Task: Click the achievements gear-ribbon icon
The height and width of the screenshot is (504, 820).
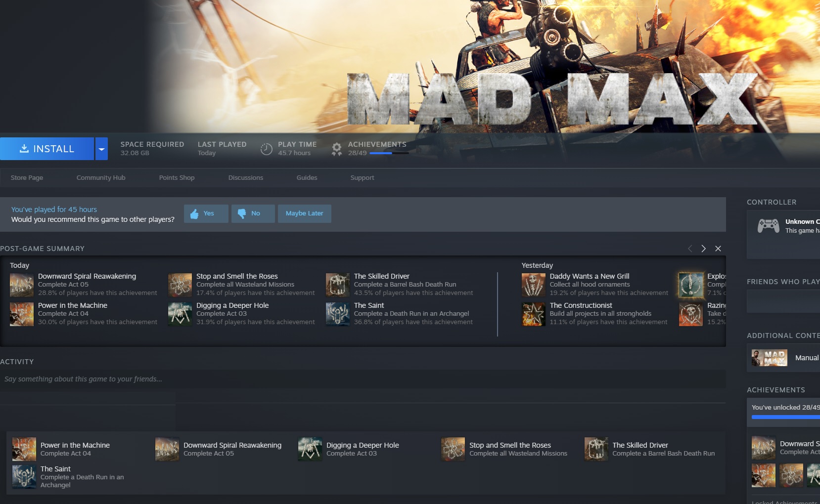Action: click(x=336, y=149)
